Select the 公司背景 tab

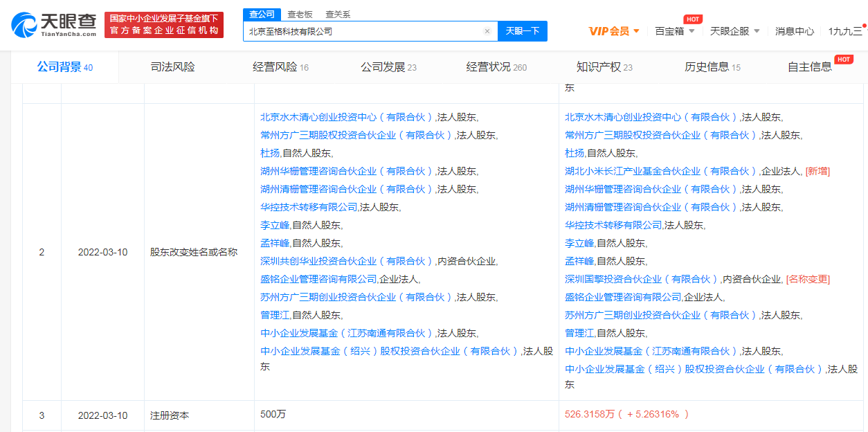[x=65, y=67]
